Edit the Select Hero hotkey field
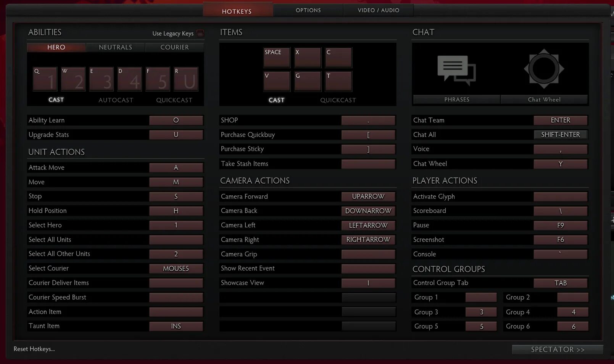 tap(176, 225)
